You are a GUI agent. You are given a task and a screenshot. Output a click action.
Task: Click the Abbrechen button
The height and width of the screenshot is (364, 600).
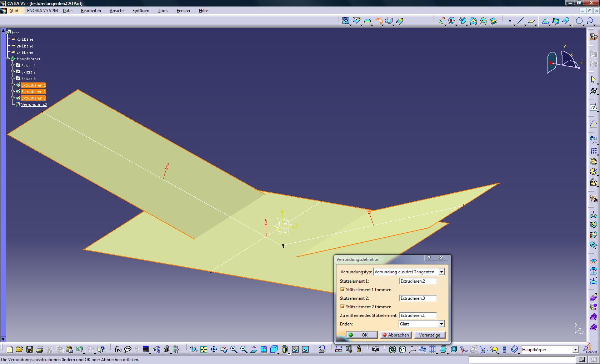(396, 335)
